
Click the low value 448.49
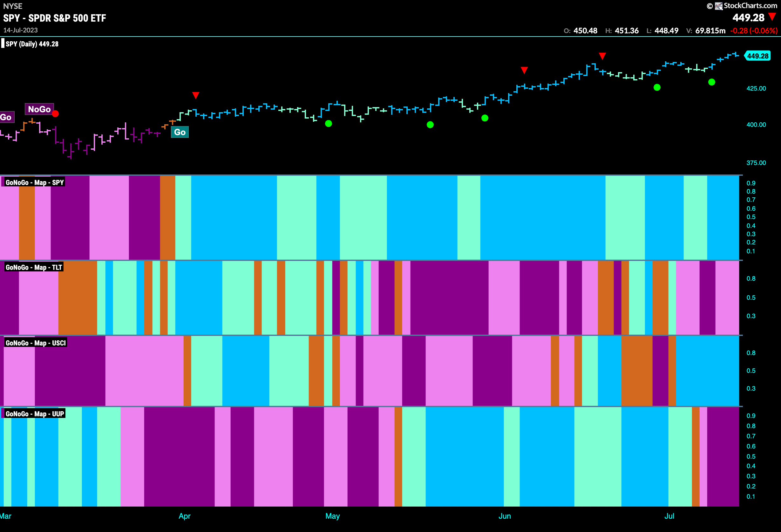(x=666, y=31)
